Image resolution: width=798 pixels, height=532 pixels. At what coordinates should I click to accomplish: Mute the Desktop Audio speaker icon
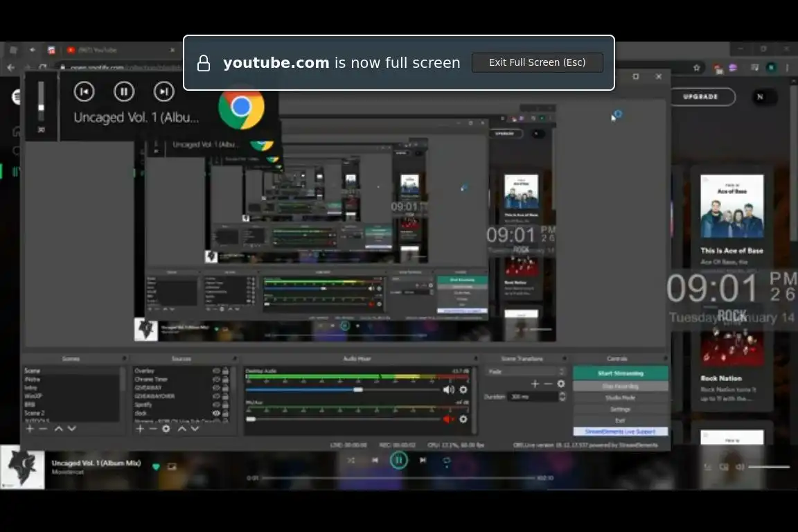[x=448, y=390]
